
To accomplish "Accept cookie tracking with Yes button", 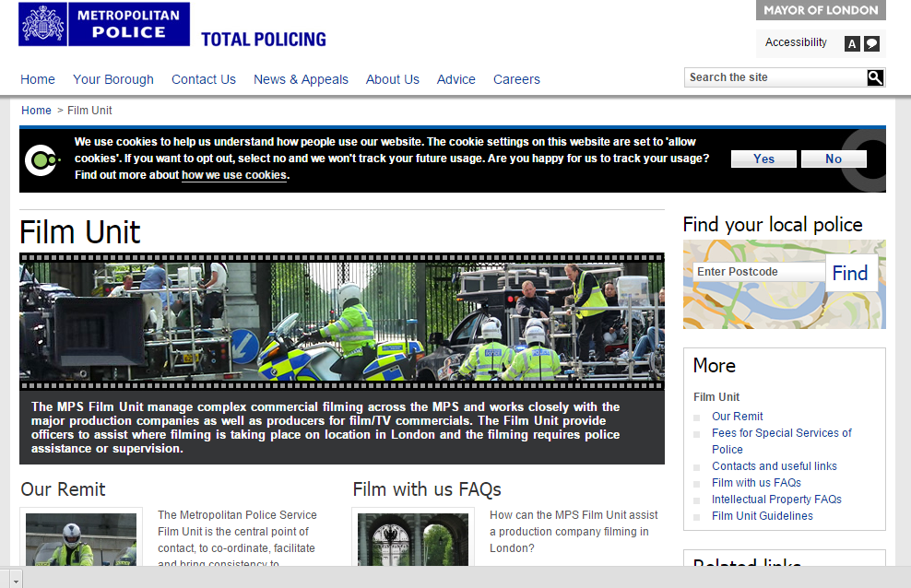I will 763,159.
